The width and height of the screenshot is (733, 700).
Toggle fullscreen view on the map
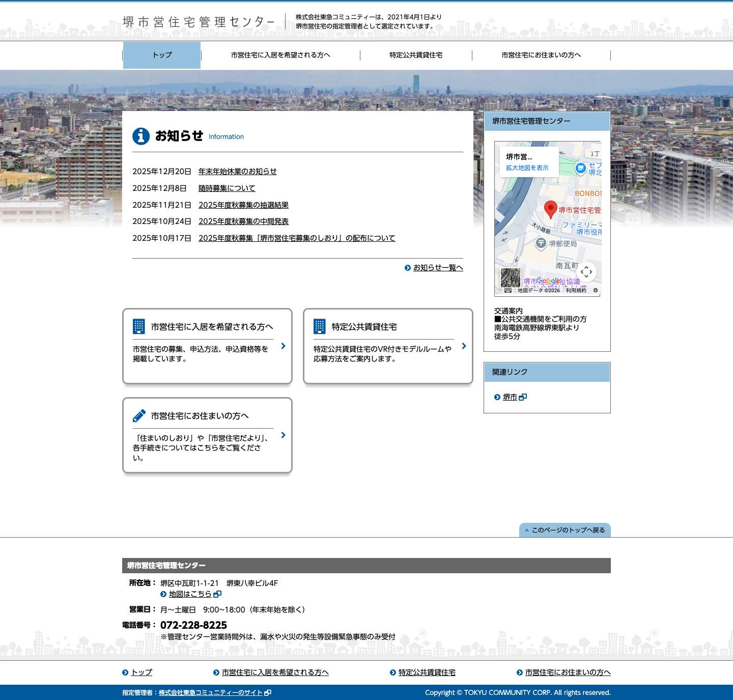point(586,272)
